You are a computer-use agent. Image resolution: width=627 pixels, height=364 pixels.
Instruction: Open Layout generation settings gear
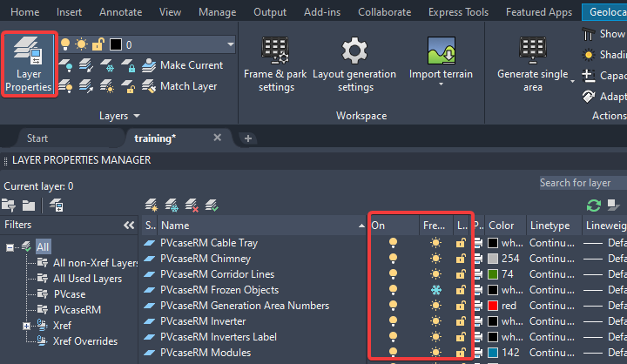point(354,51)
